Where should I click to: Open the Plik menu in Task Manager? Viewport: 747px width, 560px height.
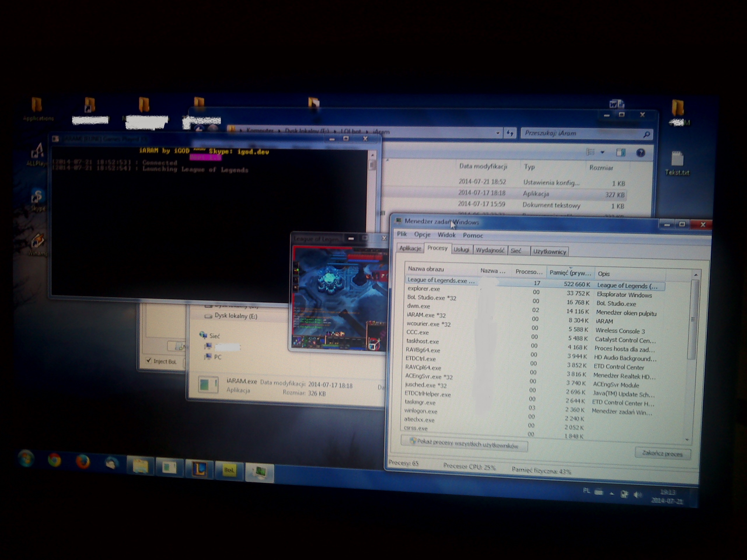tap(402, 234)
